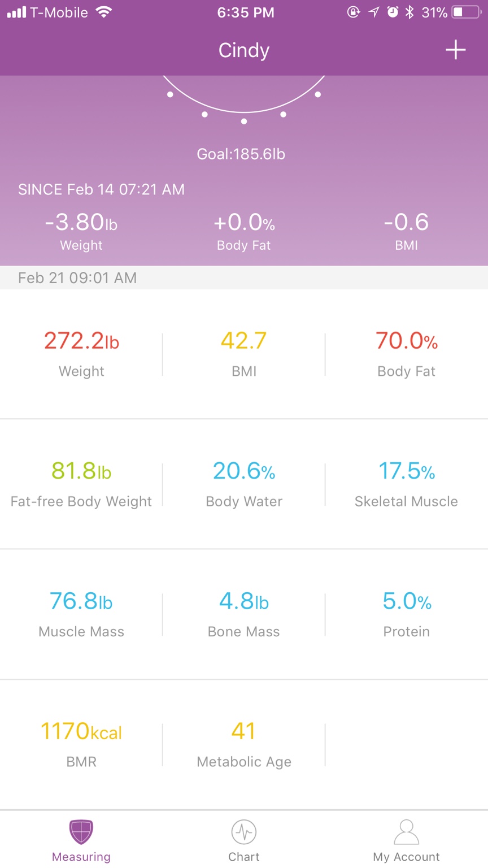
Task: Select the Fat-free Body Weight tile
Action: pos(81,484)
